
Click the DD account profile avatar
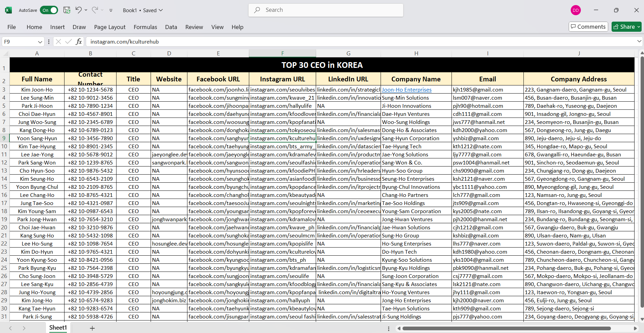575,10
